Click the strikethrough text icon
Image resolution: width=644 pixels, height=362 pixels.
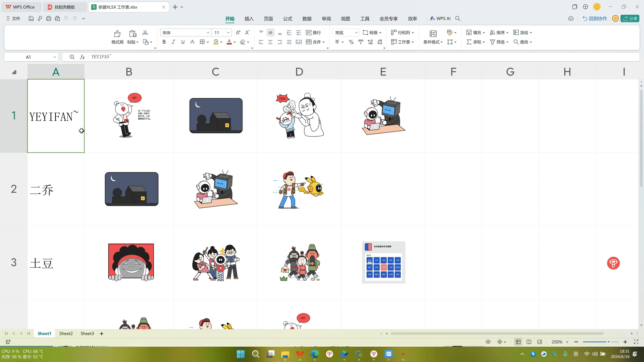point(192,42)
